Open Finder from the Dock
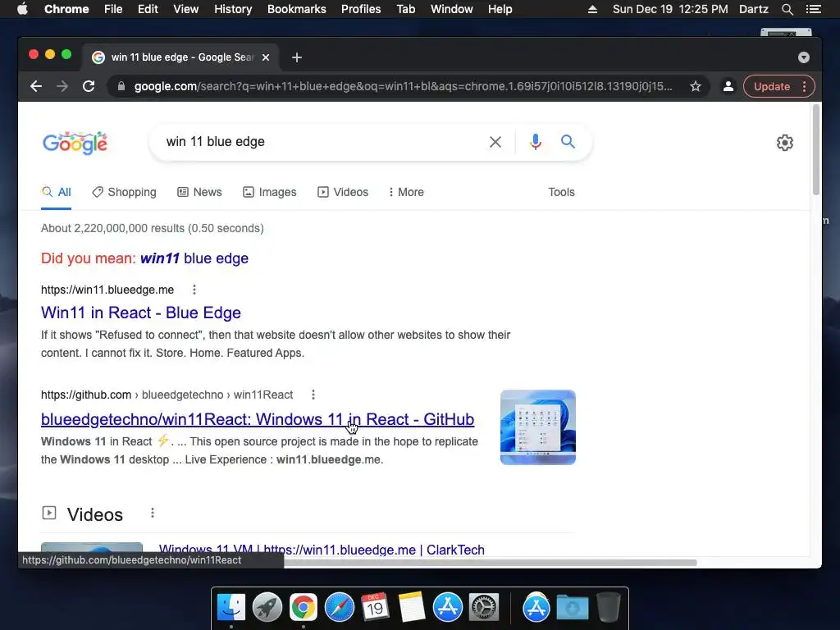This screenshot has height=630, width=840. pyautogui.click(x=231, y=608)
